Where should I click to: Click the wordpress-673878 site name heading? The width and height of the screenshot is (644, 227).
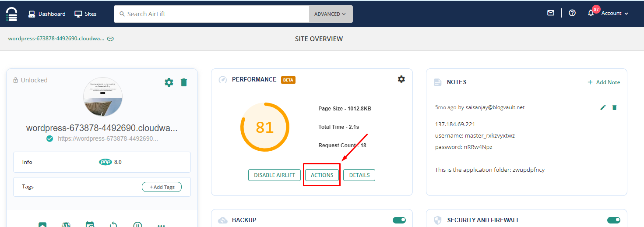tap(102, 128)
